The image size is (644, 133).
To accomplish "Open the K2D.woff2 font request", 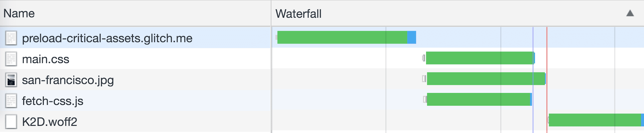I will 49,122.
